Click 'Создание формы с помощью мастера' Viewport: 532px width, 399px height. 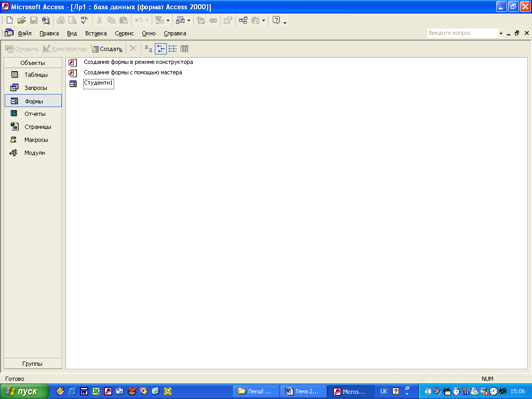click(132, 72)
